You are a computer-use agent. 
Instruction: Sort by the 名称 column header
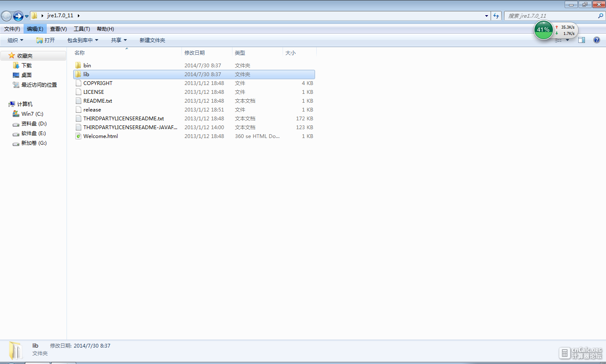tap(127, 53)
